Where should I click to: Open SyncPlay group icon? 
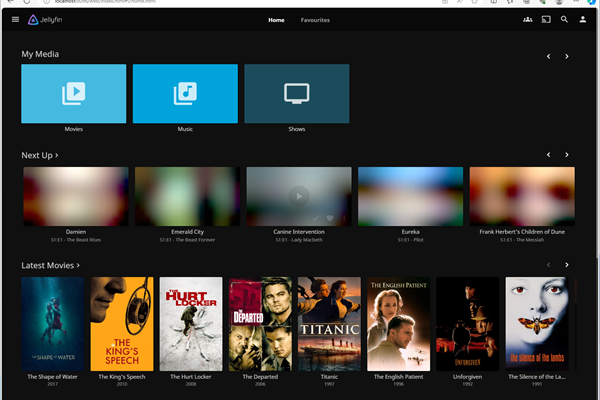(x=527, y=19)
